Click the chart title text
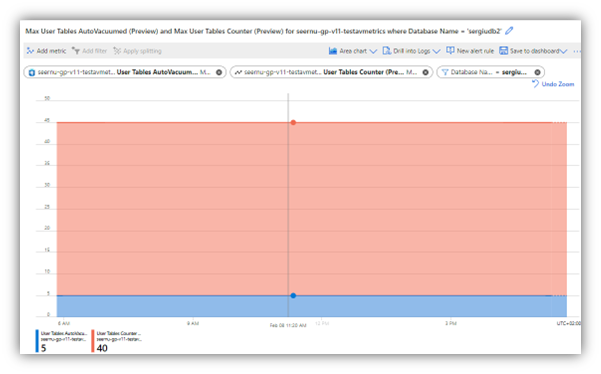This screenshot has width=601, height=374. pyautogui.click(x=263, y=31)
